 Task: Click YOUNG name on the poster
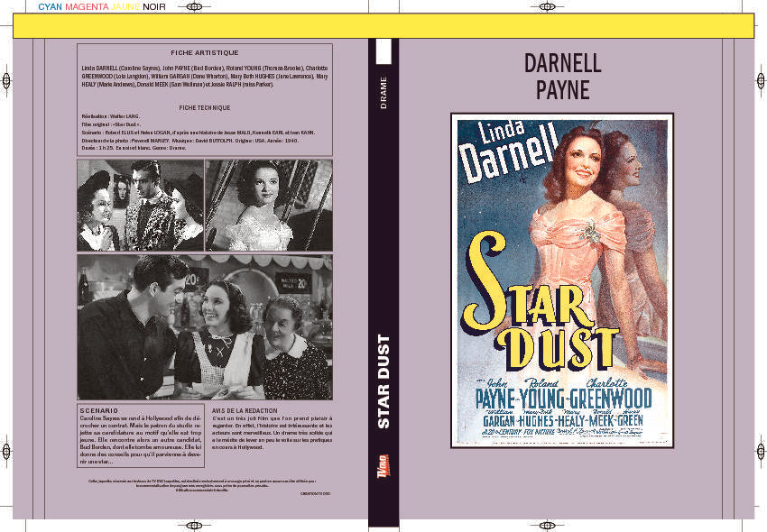(542, 399)
